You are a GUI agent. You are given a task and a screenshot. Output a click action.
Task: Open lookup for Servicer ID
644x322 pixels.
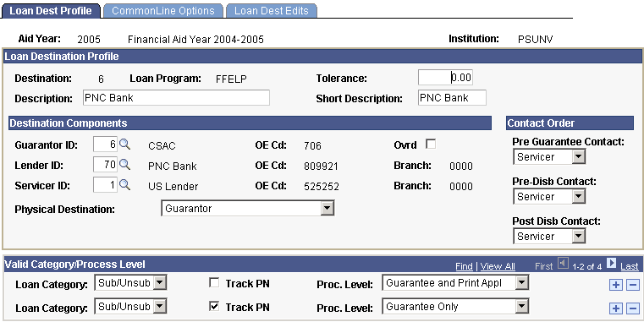click(x=124, y=185)
